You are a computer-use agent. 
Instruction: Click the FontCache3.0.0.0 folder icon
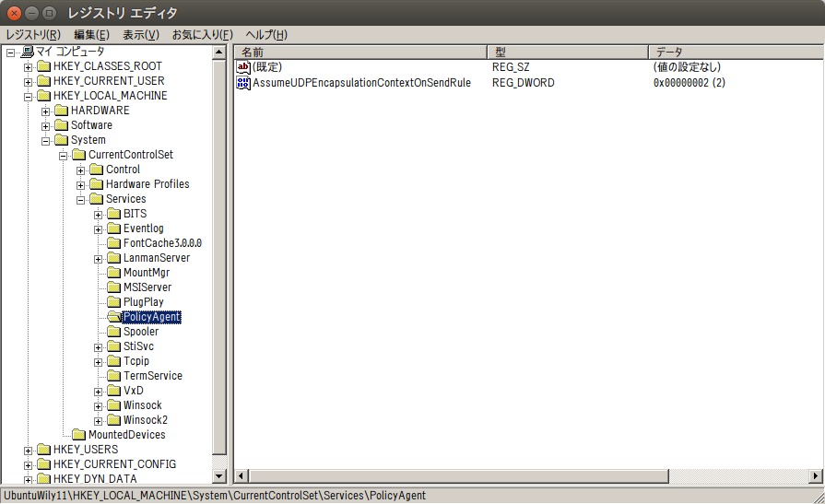[x=114, y=243]
